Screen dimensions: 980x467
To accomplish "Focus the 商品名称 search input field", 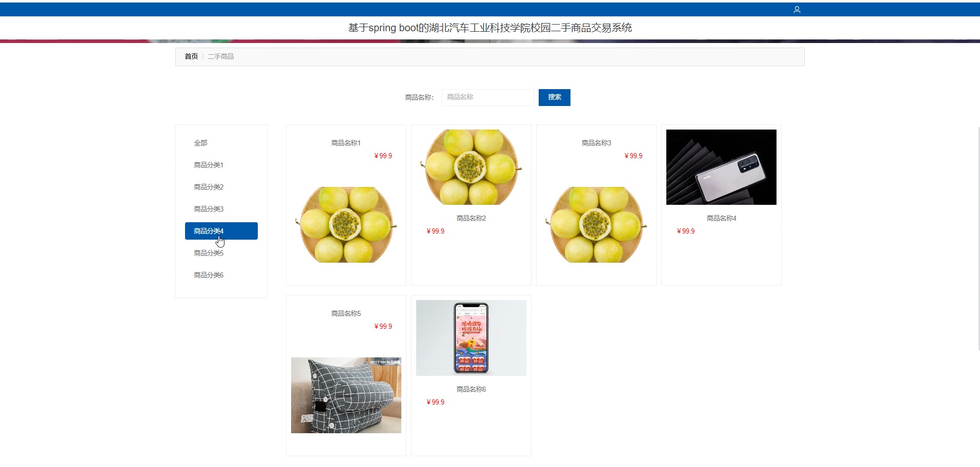I will click(x=487, y=97).
